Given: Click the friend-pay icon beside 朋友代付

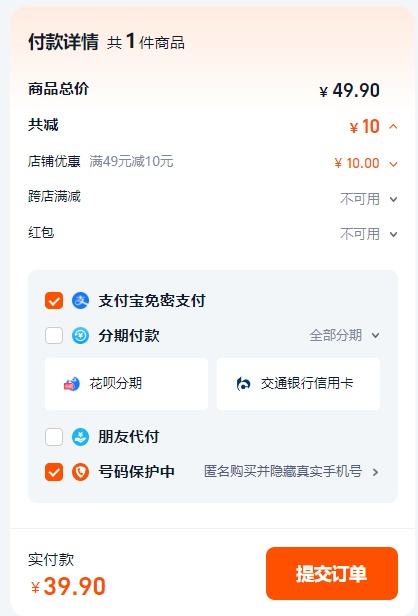Looking at the screenshot, I should pyautogui.click(x=80, y=437).
